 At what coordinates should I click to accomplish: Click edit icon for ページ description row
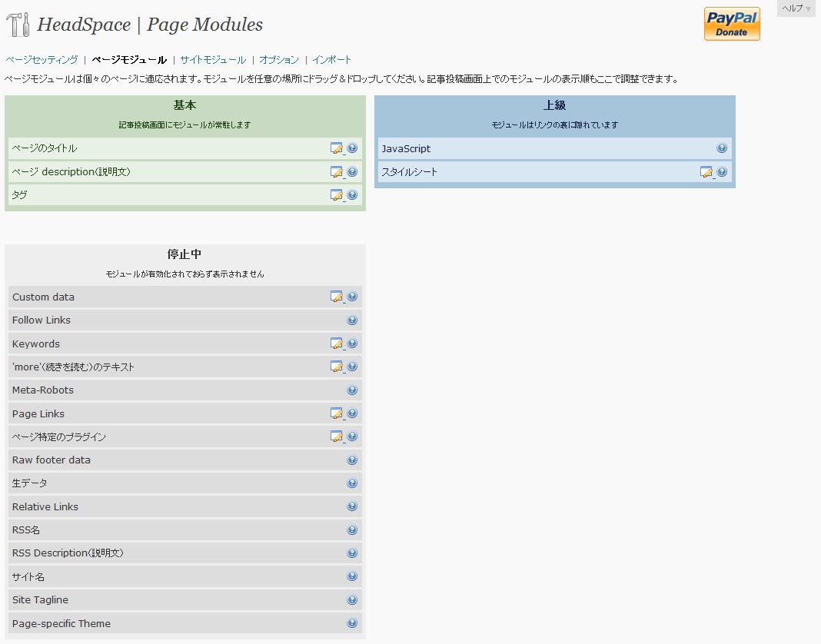pos(337,171)
